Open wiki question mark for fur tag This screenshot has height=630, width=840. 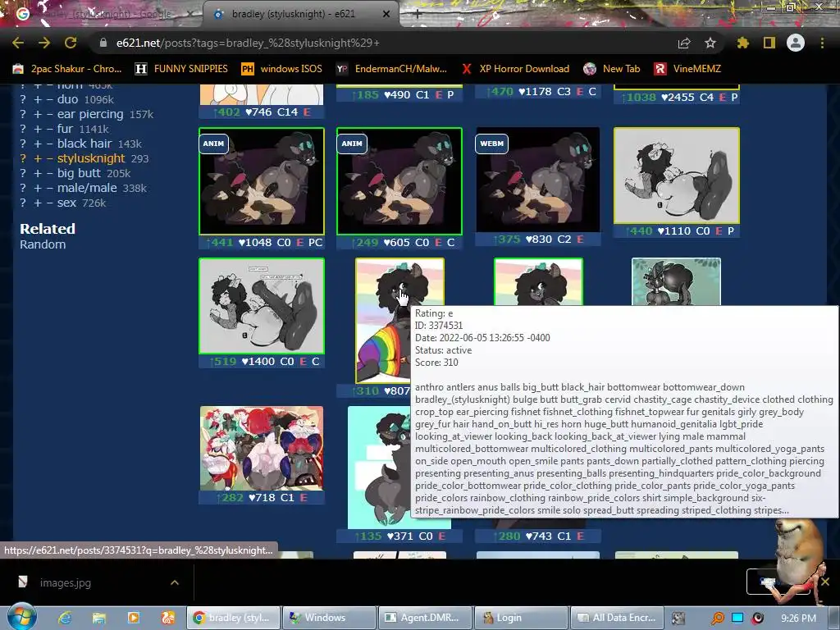coord(23,129)
